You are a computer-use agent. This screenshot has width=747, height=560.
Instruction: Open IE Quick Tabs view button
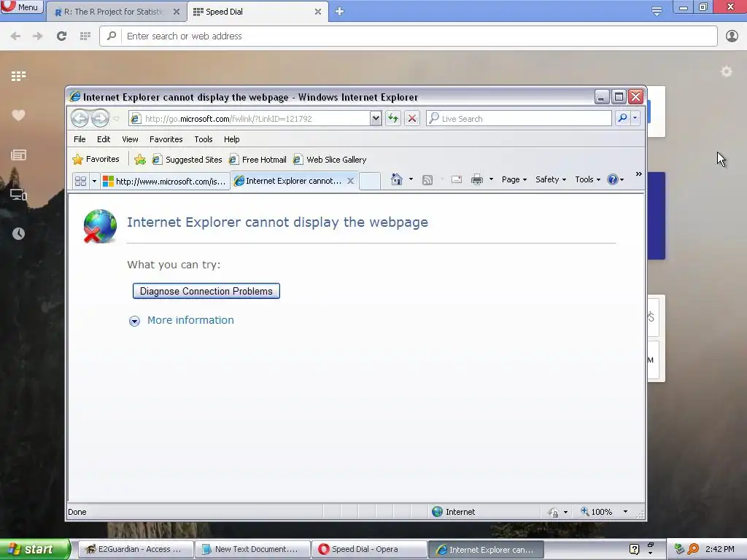pos(80,181)
